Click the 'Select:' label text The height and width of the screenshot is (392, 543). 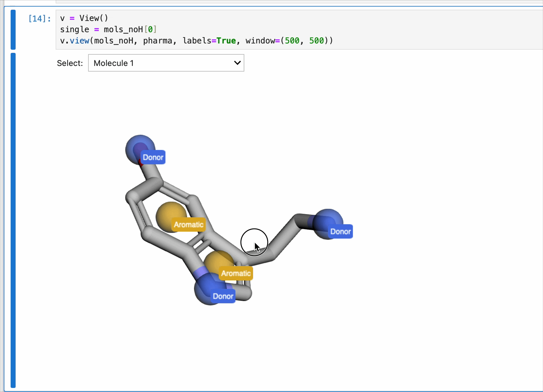click(70, 63)
